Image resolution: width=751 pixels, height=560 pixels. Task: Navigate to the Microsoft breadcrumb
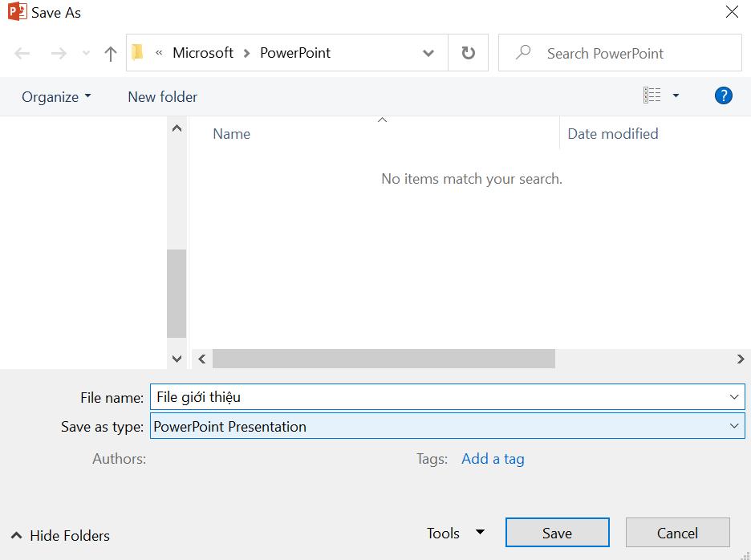(x=203, y=52)
